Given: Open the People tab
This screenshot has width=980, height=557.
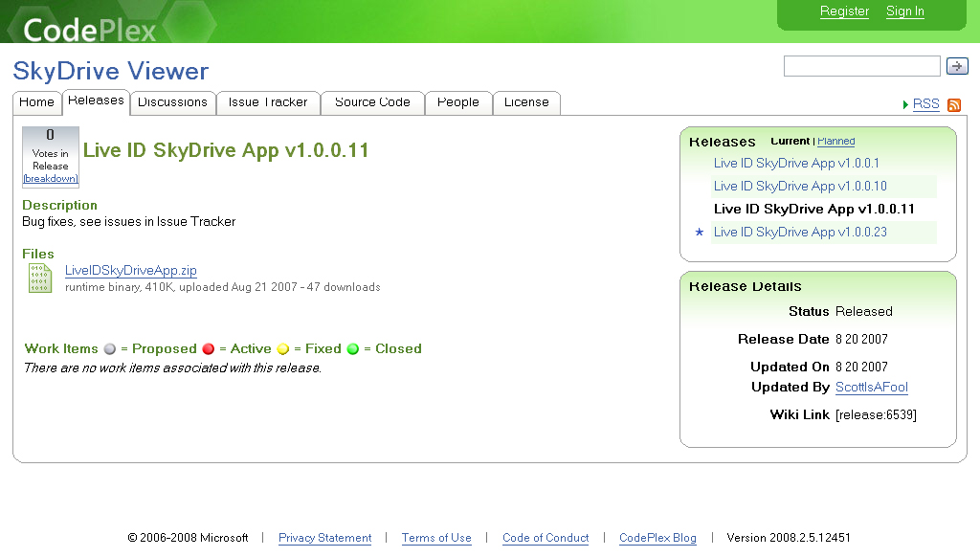Looking at the screenshot, I should click(458, 102).
